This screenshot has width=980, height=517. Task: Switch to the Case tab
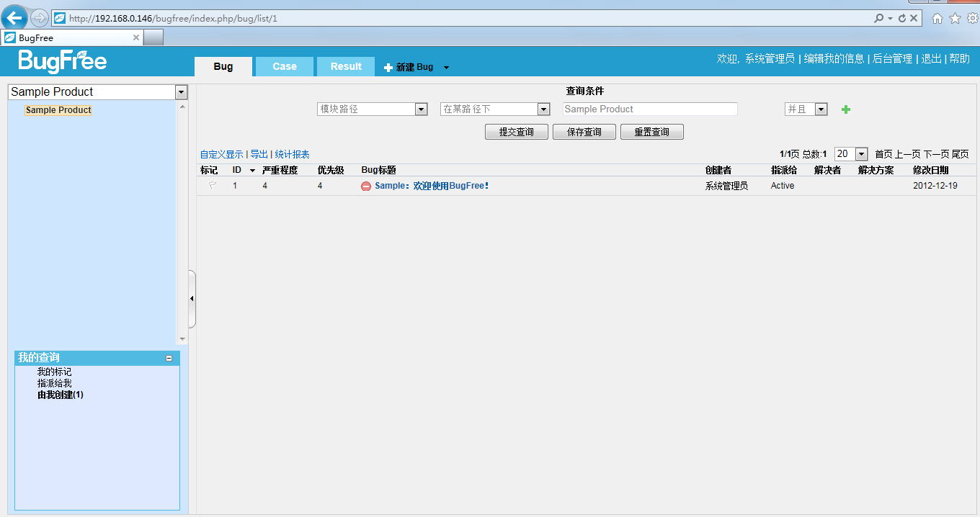tap(285, 66)
